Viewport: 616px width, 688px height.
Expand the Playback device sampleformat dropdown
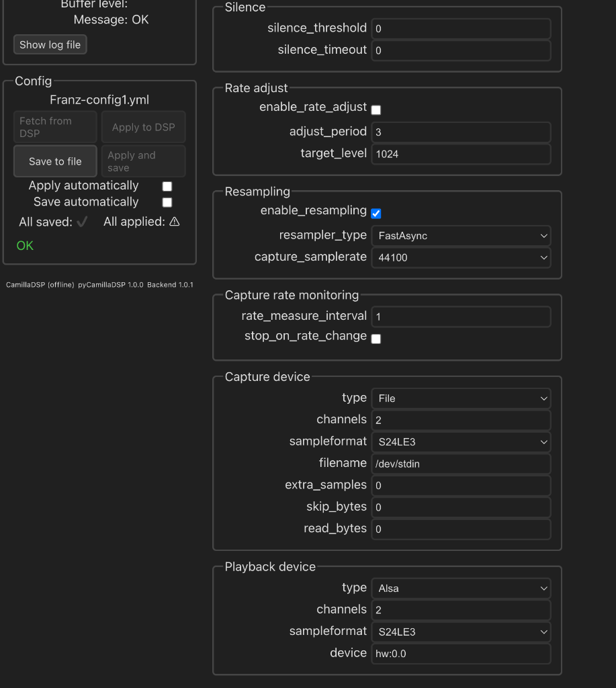[461, 632]
